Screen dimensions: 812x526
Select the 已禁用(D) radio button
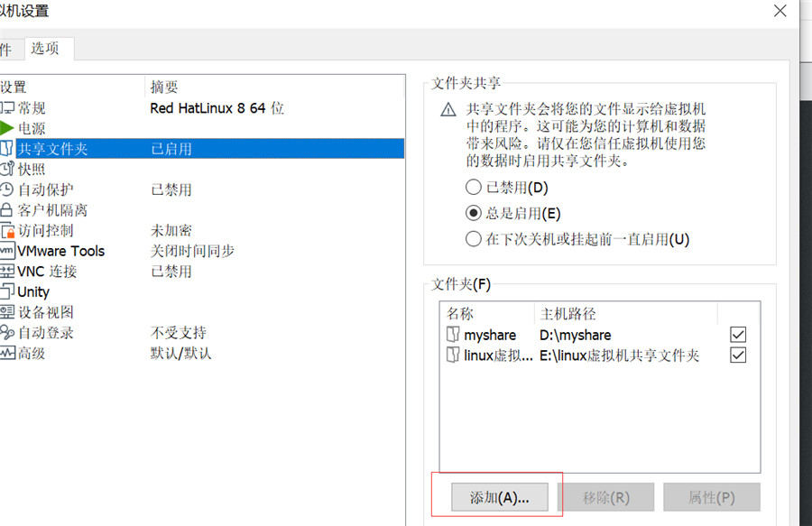(x=474, y=187)
